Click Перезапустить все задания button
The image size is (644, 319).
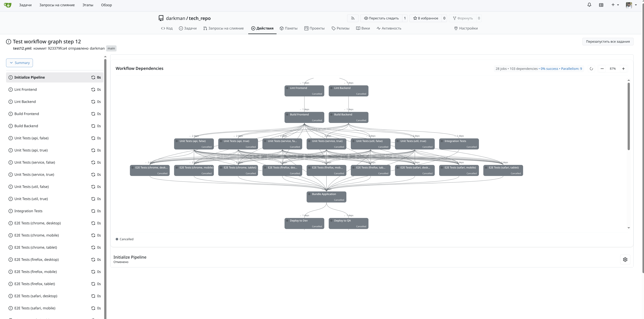pos(608,41)
